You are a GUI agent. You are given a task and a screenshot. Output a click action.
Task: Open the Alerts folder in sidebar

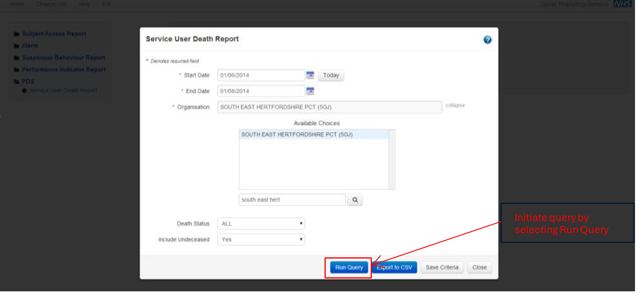pos(30,46)
